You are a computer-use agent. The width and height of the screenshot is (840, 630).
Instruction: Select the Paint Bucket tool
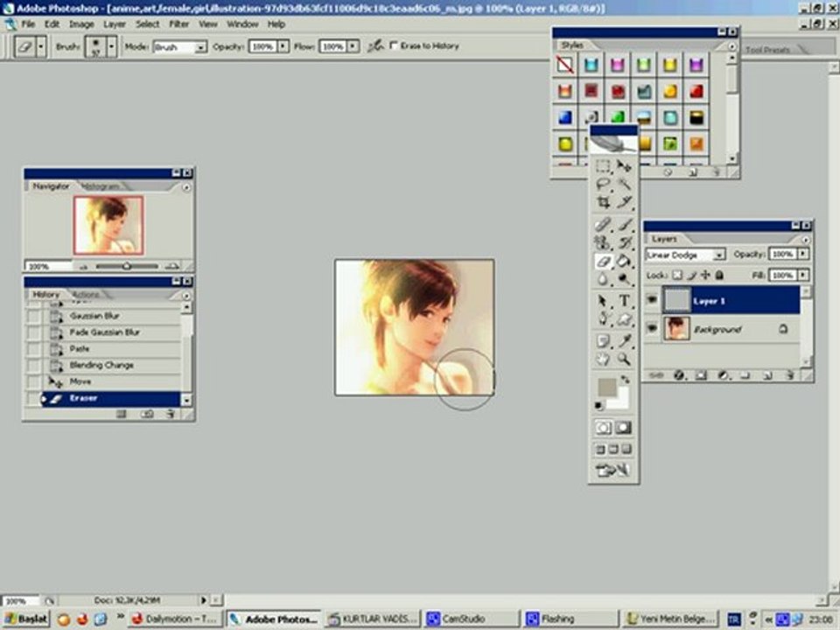point(624,262)
